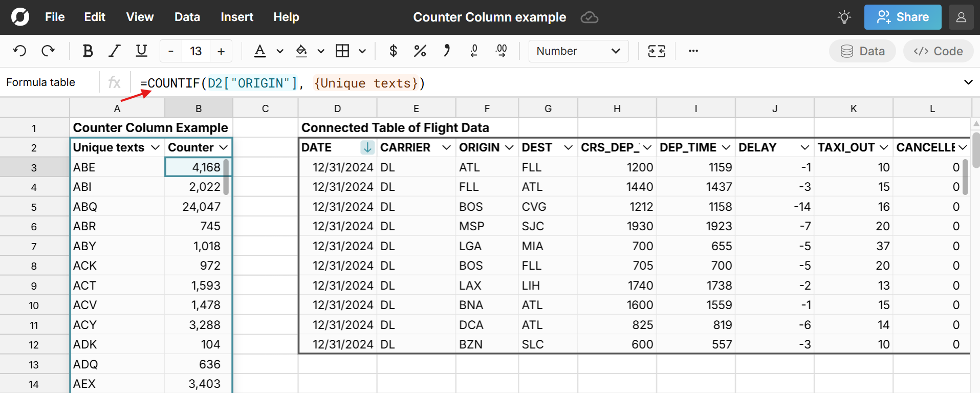The image size is (980, 393).
Task: Open the Code panel button
Action: [x=938, y=51]
